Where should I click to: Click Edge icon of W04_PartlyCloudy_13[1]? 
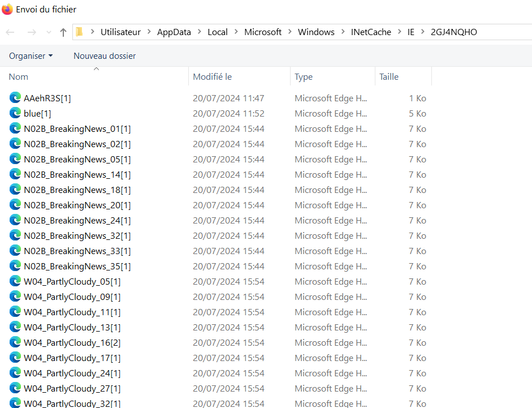(x=15, y=327)
